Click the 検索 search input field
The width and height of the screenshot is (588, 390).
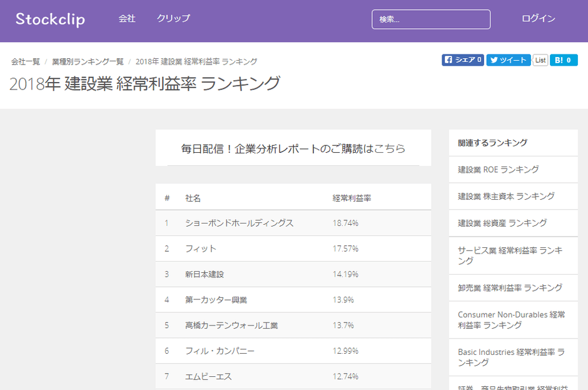pos(431,19)
